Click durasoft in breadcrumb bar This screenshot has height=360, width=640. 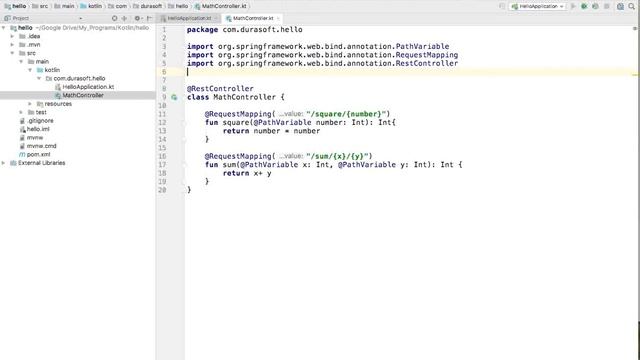tap(148, 6)
